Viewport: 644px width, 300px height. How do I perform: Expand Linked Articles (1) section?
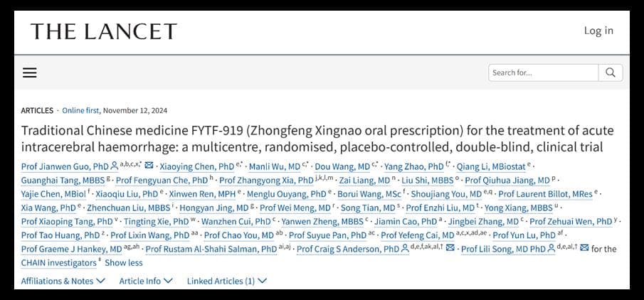227,281
